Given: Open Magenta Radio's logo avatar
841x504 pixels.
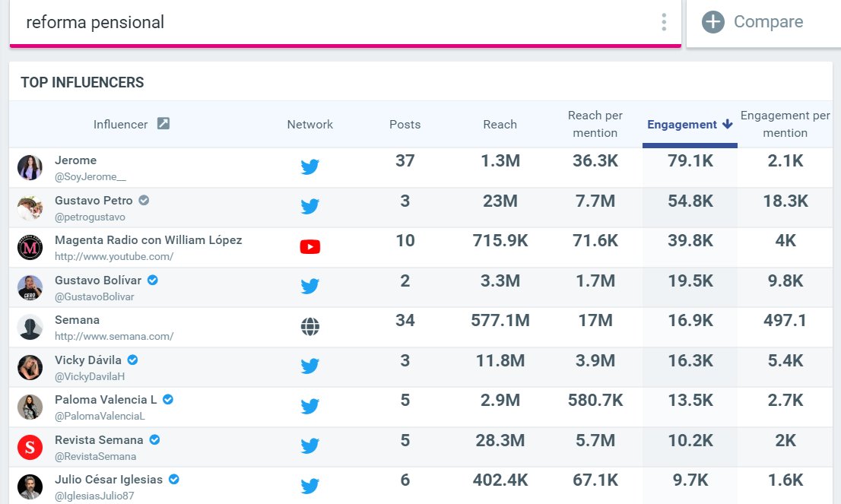Looking at the screenshot, I should click(30, 248).
